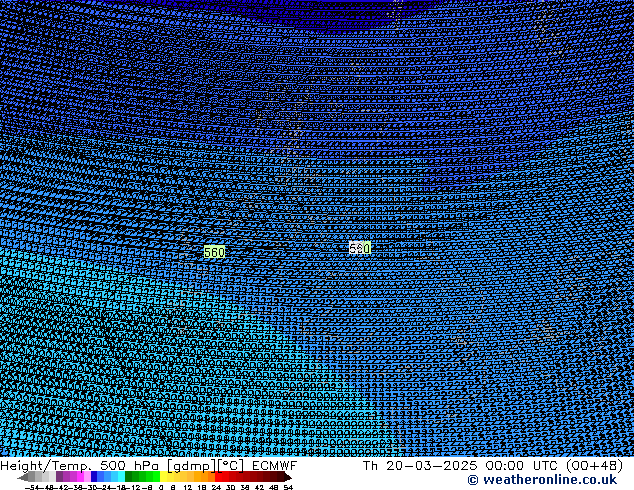Click the 54 value under the legend
The height and width of the screenshot is (490, 634).
coord(288,487)
